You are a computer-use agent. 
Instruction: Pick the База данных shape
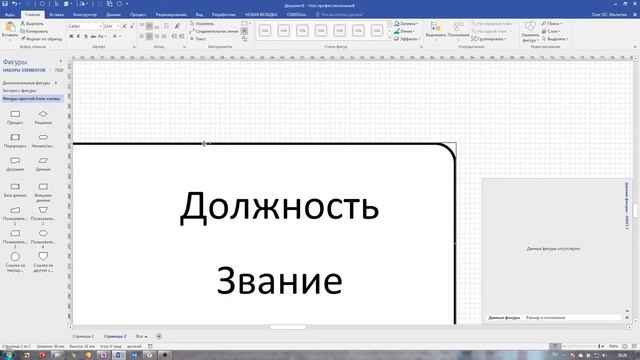15,189
